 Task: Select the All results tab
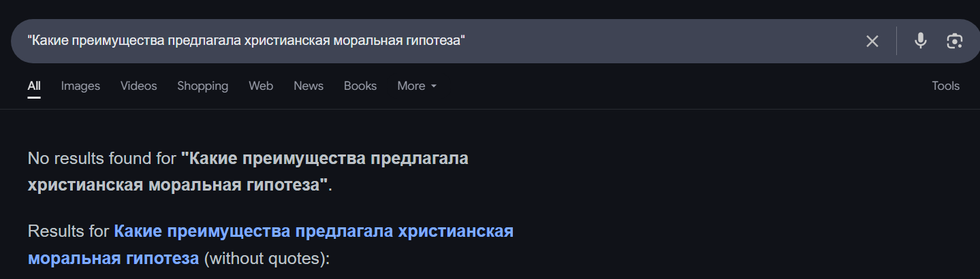coord(34,86)
